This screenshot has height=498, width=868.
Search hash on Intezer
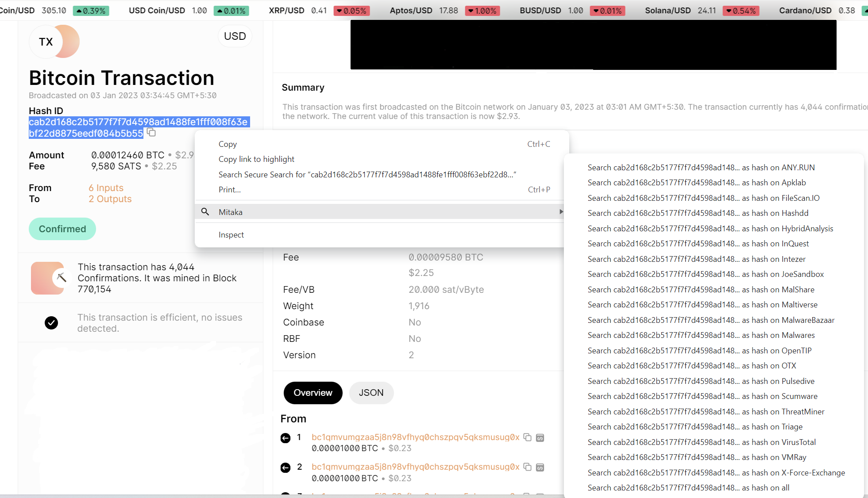coord(714,259)
